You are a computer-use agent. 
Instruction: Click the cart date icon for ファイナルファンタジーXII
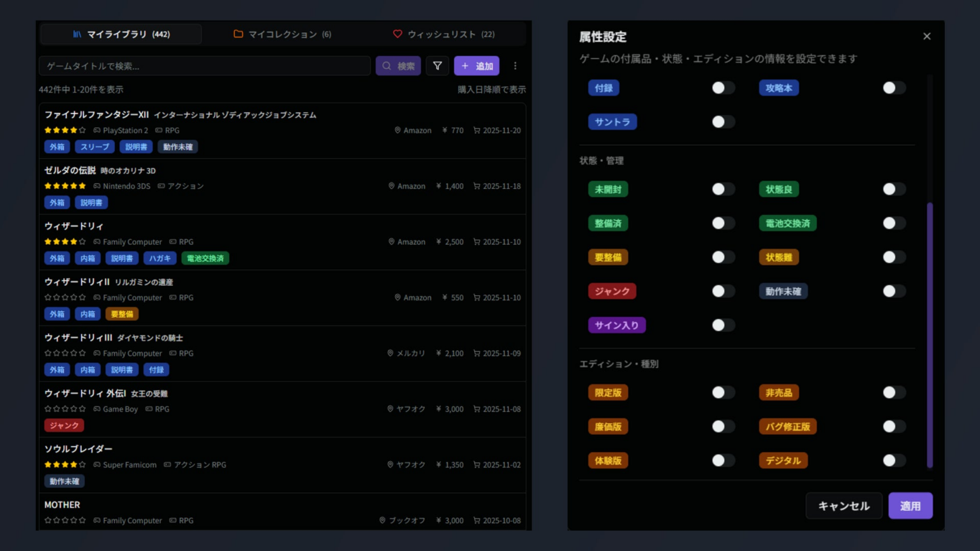click(x=477, y=130)
